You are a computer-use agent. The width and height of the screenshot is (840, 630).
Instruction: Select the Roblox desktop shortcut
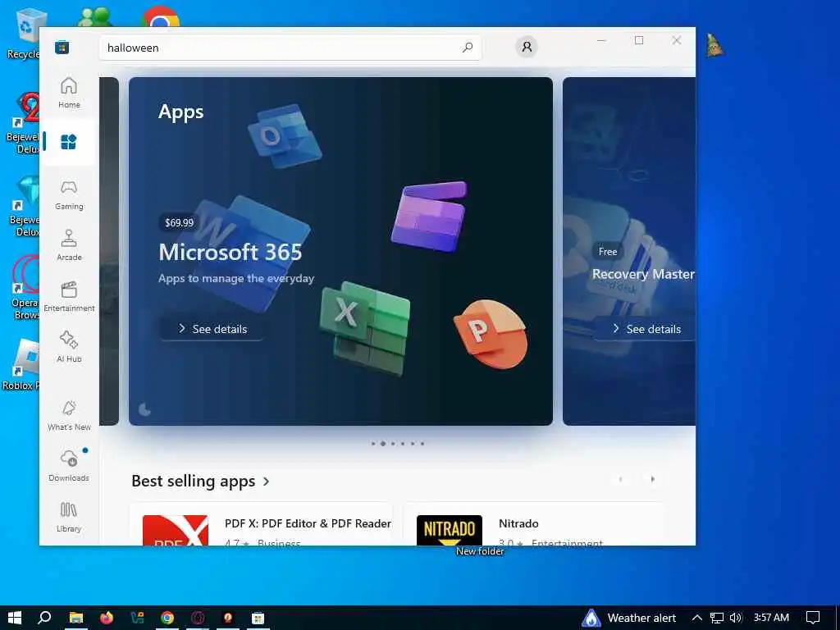point(21,364)
